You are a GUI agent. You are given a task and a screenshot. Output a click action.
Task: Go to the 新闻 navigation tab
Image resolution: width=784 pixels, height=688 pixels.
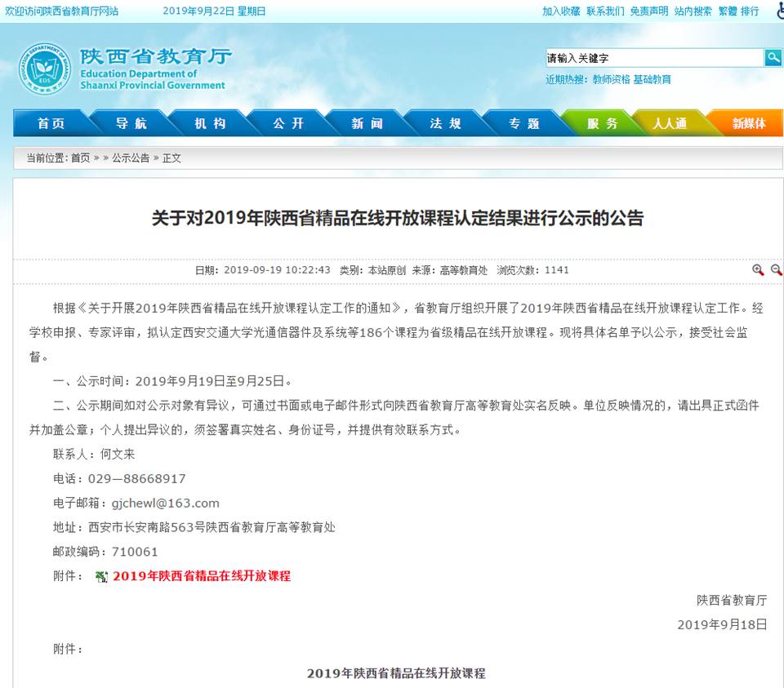click(x=367, y=123)
